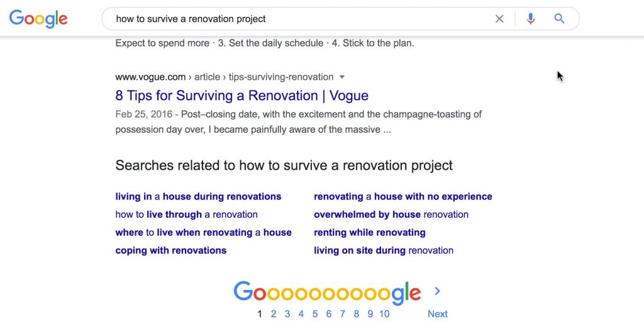Click the Google logo in header
Image resolution: width=644 pixels, height=329 pixels.
38,19
